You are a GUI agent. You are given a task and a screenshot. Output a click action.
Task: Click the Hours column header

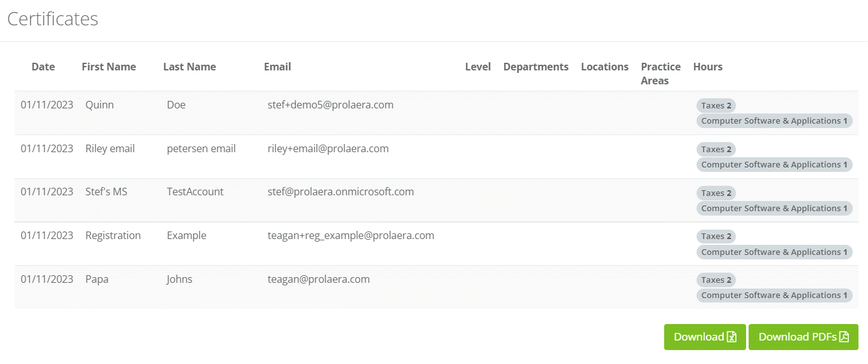[708, 67]
